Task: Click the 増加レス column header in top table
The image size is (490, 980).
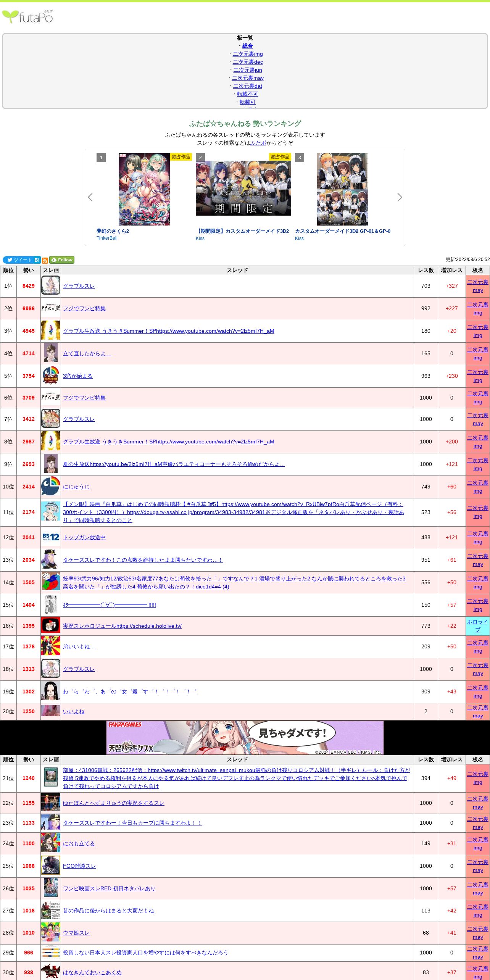Action: click(451, 270)
